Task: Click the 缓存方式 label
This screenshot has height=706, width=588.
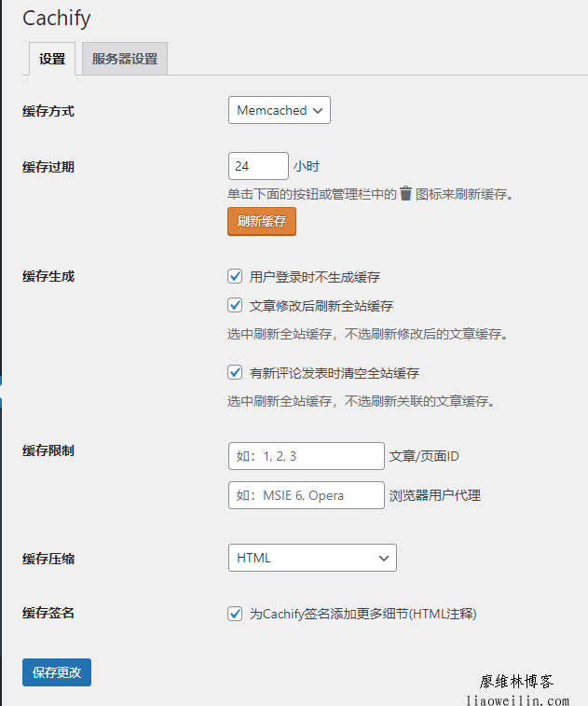Action: pos(48,111)
